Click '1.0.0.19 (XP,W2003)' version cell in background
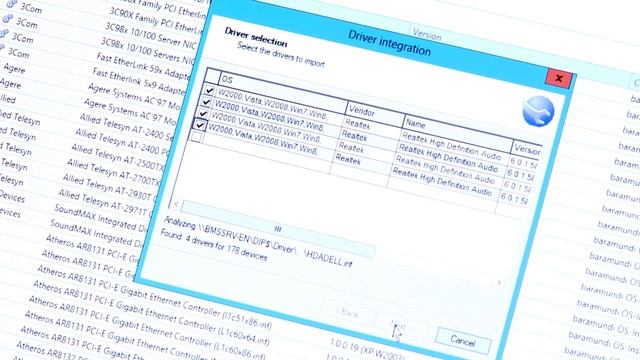The width and height of the screenshot is (640, 360). [367, 350]
